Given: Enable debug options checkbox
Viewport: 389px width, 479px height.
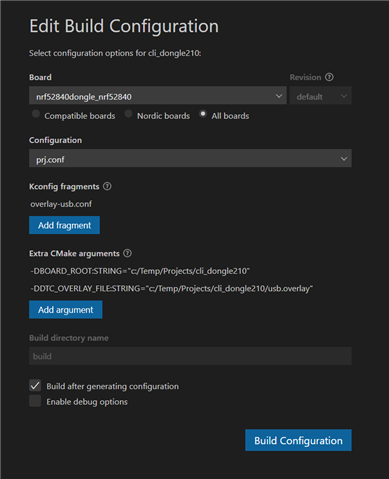Looking at the screenshot, I should [x=35, y=401].
